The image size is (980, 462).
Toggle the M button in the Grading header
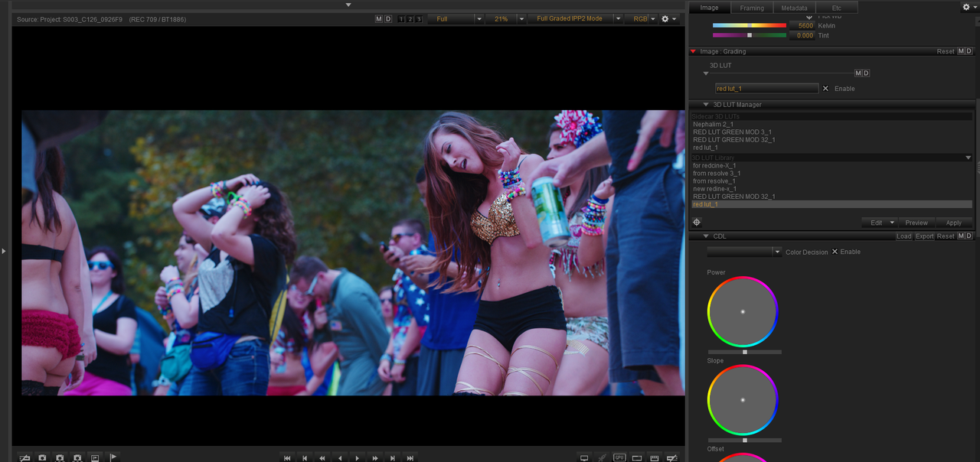(x=962, y=51)
